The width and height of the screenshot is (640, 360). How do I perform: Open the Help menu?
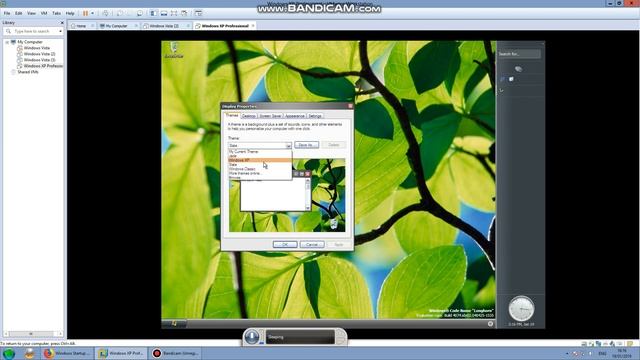(x=70, y=13)
